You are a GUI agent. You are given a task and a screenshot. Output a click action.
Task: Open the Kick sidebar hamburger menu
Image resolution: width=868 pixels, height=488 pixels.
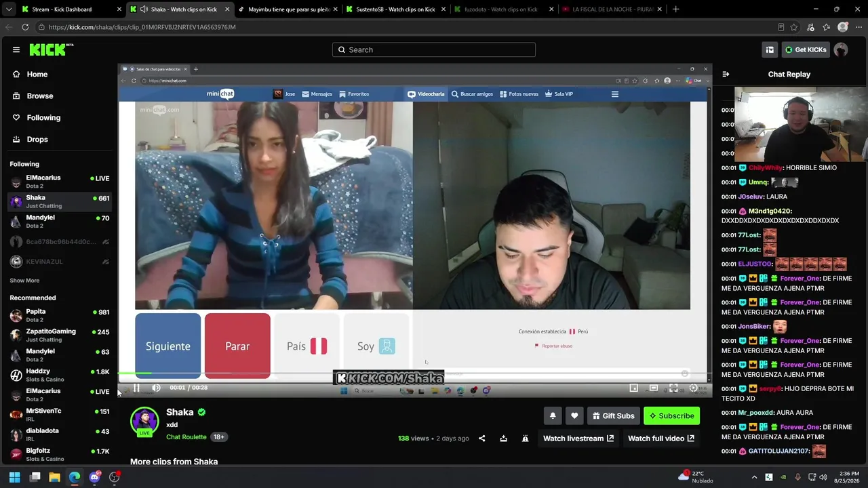tap(16, 49)
